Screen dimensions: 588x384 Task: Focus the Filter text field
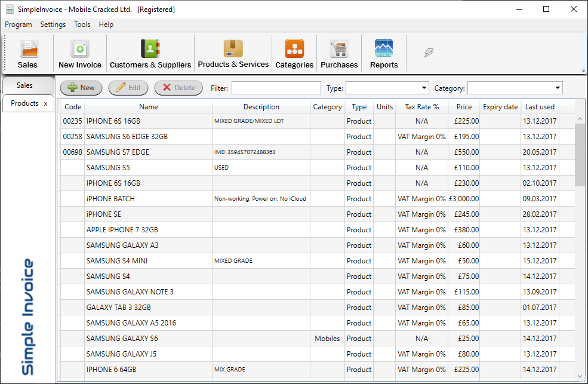[276, 88]
